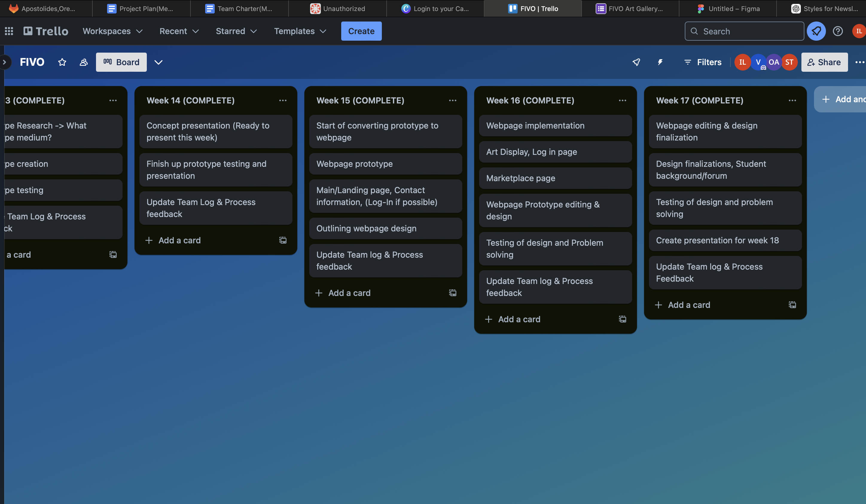The image size is (866, 504).
Task: Open workspace visibility icon next to star
Action: point(83,62)
